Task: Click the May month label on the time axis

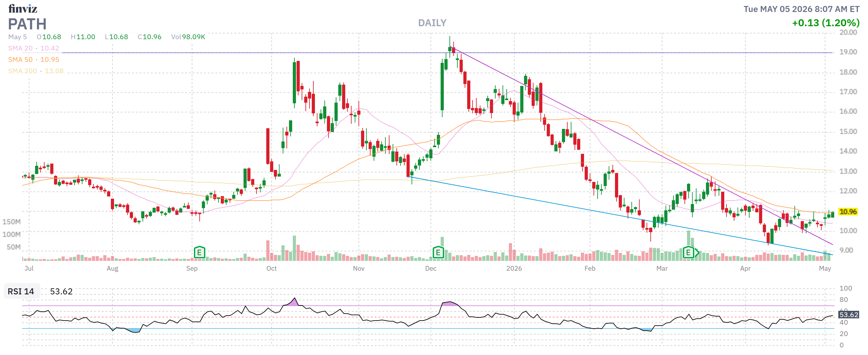Action: pos(825,268)
